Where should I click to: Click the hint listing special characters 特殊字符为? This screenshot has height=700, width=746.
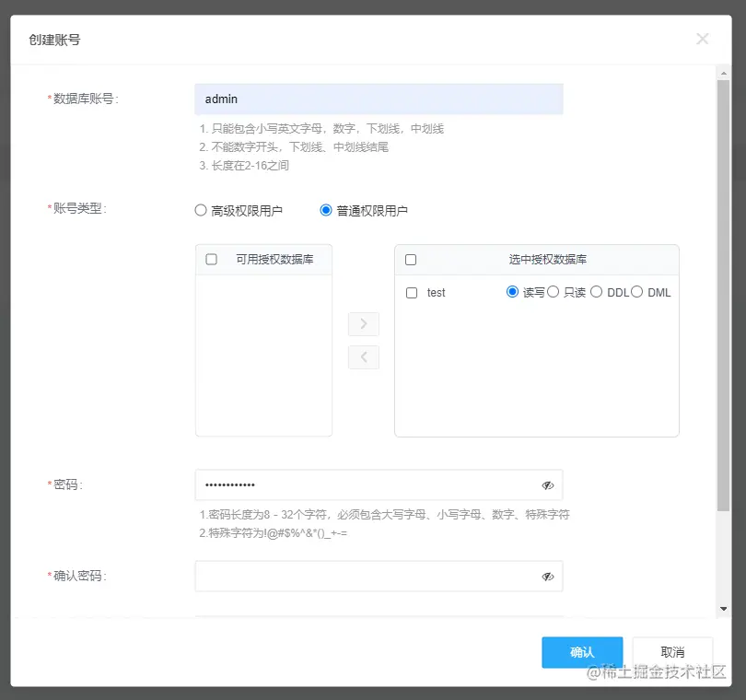point(274,533)
